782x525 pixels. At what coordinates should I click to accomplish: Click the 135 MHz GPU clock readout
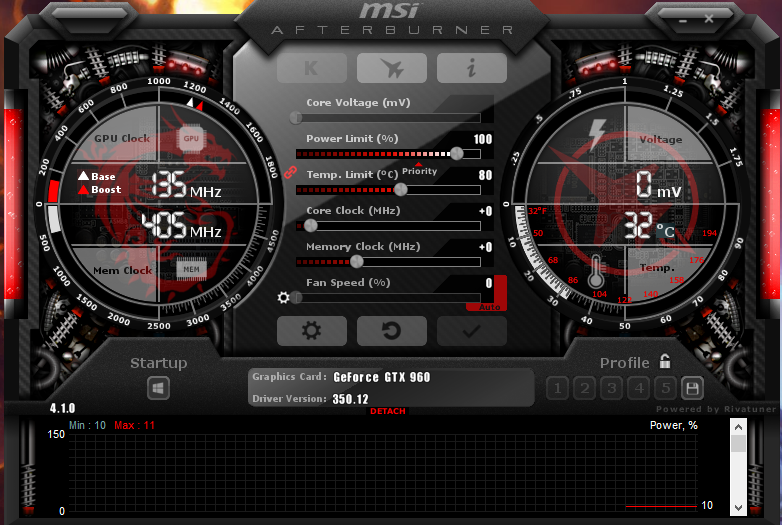(186, 184)
